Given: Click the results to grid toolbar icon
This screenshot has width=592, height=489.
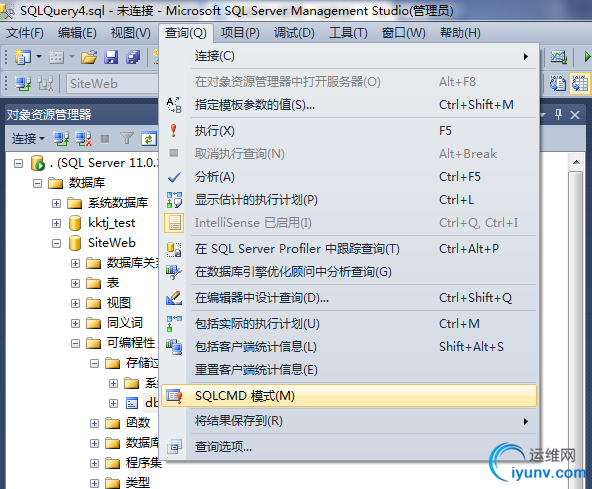Looking at the screenshot, I should tap(580, 83).
